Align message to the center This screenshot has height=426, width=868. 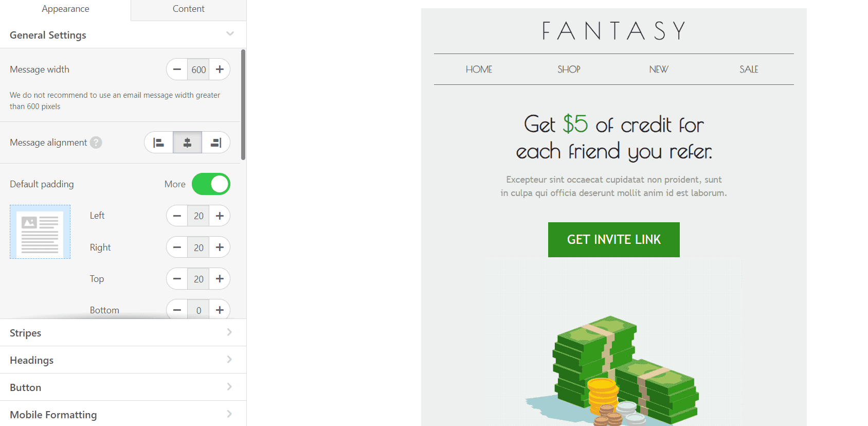pos(187,143)
